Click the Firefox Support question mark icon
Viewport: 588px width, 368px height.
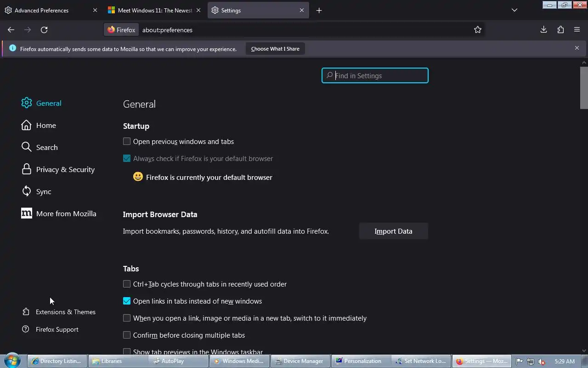coord(26,329)
